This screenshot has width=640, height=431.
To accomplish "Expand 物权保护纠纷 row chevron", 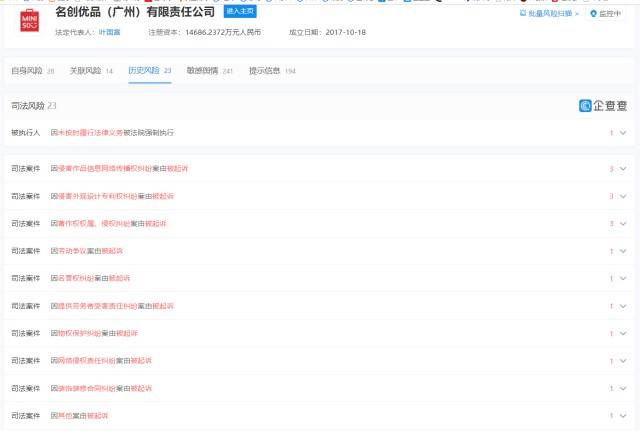I will 623,333.
